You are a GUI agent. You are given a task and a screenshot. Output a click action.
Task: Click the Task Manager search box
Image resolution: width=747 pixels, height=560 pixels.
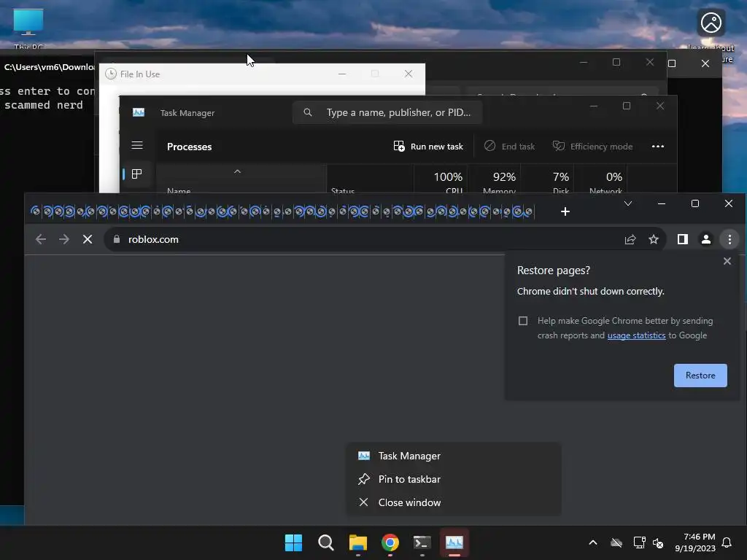[387, 112]
